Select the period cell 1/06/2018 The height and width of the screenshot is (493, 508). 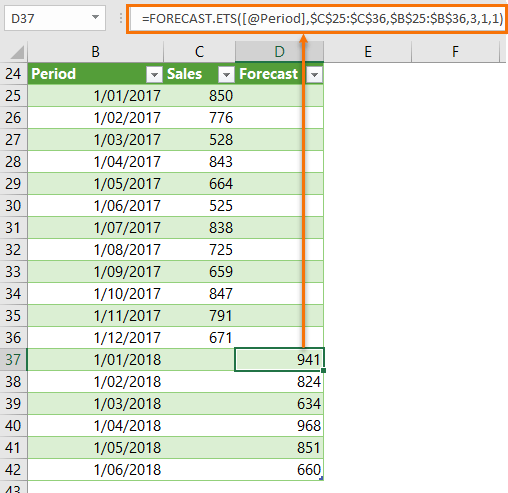click(96, 470)
